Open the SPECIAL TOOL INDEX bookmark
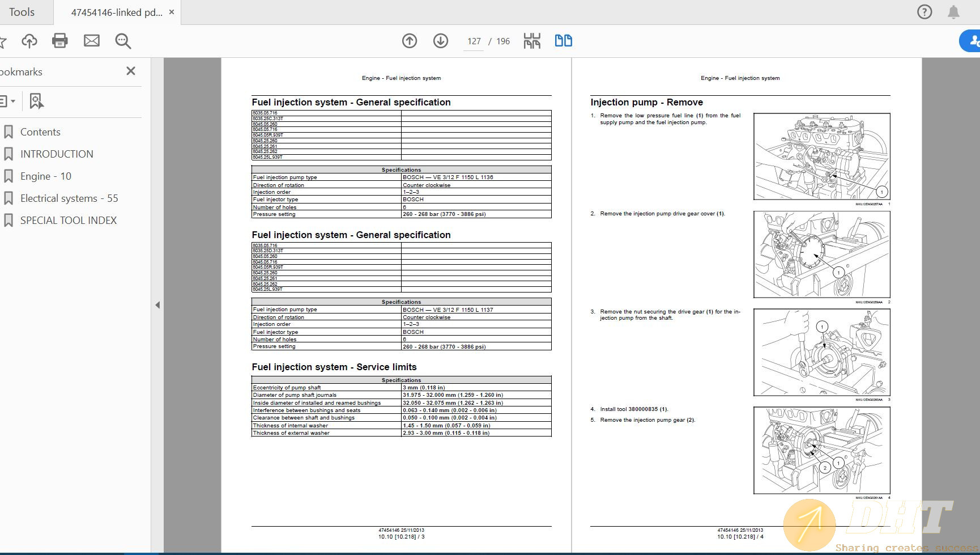Image resolution: width=980 pixels, height=555 pixels. [x=69, y=221]
